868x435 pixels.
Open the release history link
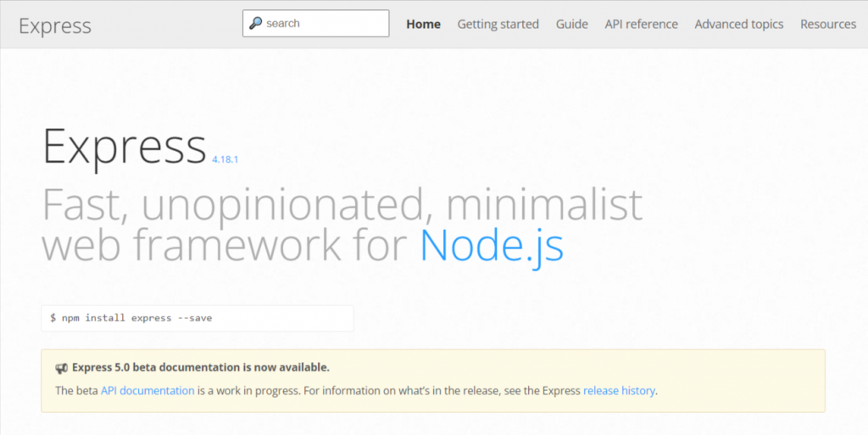pyautogui.click(x=619, y=391)
